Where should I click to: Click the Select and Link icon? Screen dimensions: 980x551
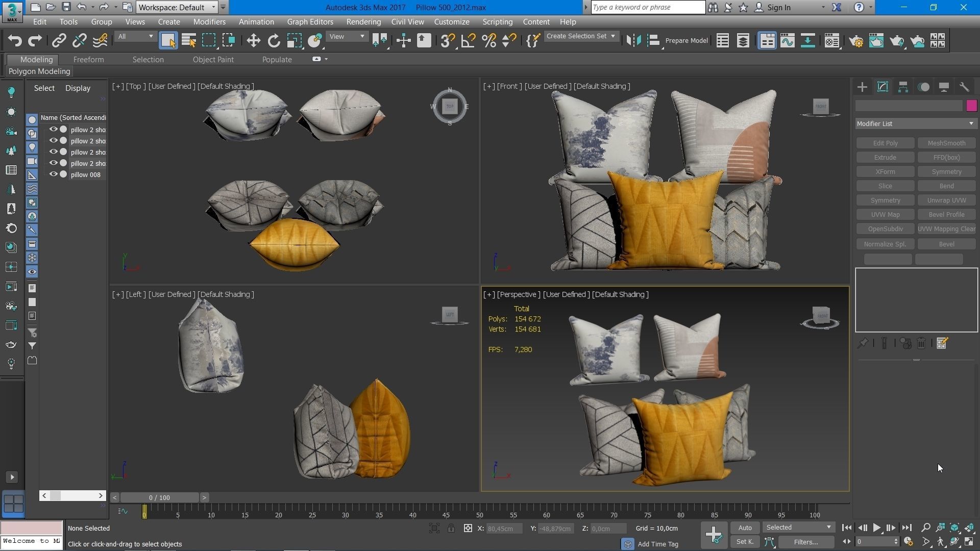pos(59,41)
